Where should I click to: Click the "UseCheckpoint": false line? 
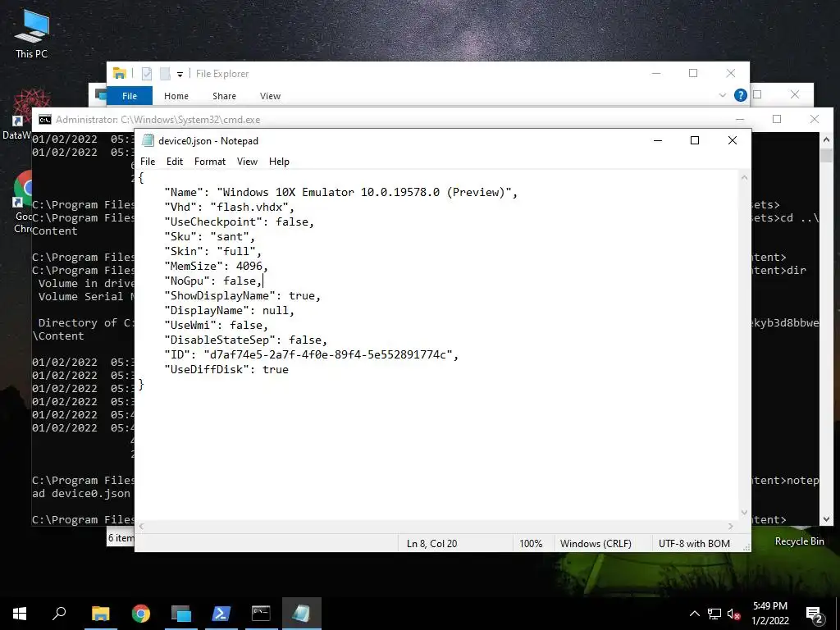(x=239, y=221)
